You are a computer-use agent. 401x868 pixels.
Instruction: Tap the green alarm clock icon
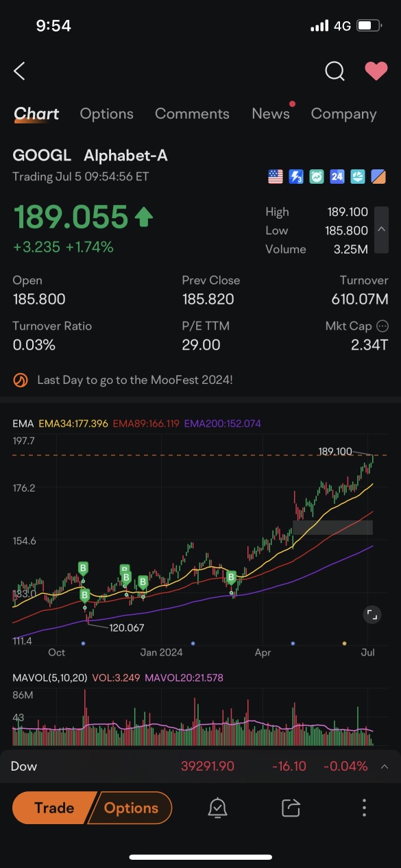316,177
